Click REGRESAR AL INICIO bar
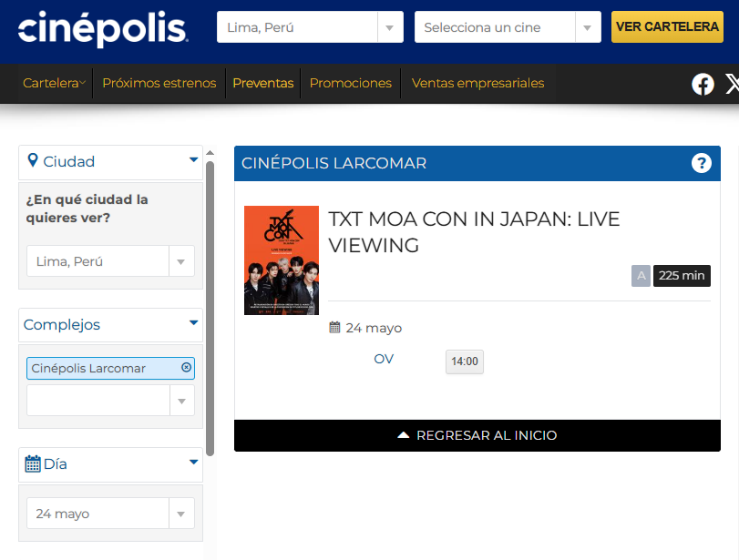This screenshot has height=560, width=739. [x=477, y=435]
